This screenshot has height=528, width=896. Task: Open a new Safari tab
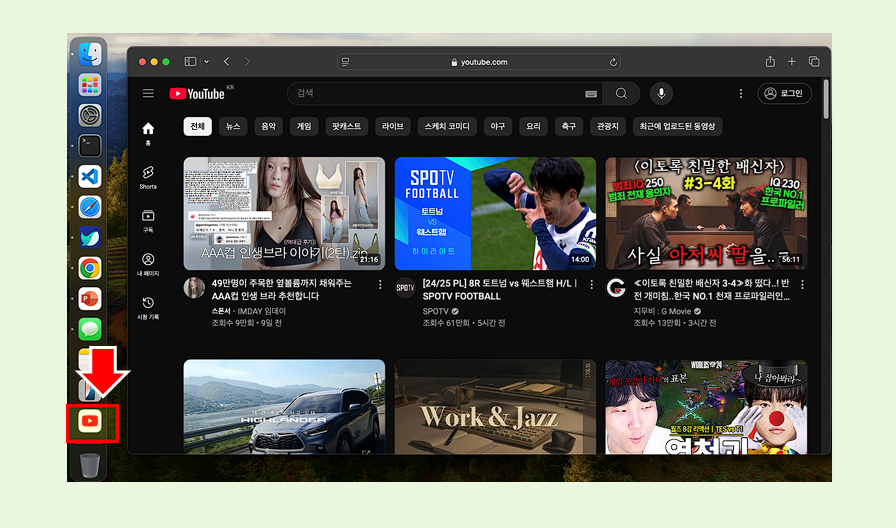[792, 62]
